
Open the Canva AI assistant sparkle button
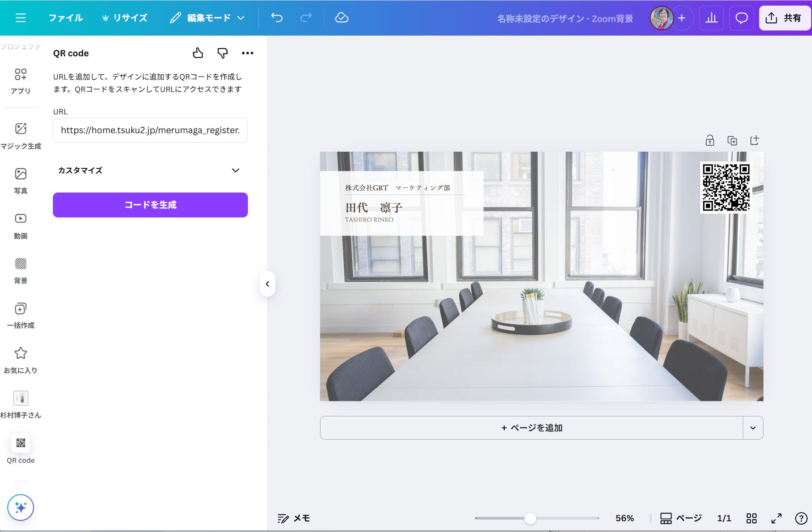click(x=21, y=508)
